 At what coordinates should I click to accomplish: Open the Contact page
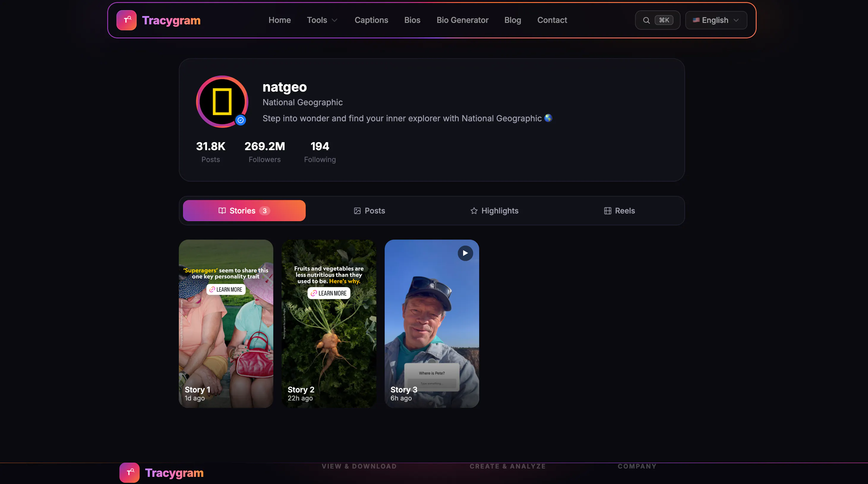pyautogui.click(x=552, y=20)
